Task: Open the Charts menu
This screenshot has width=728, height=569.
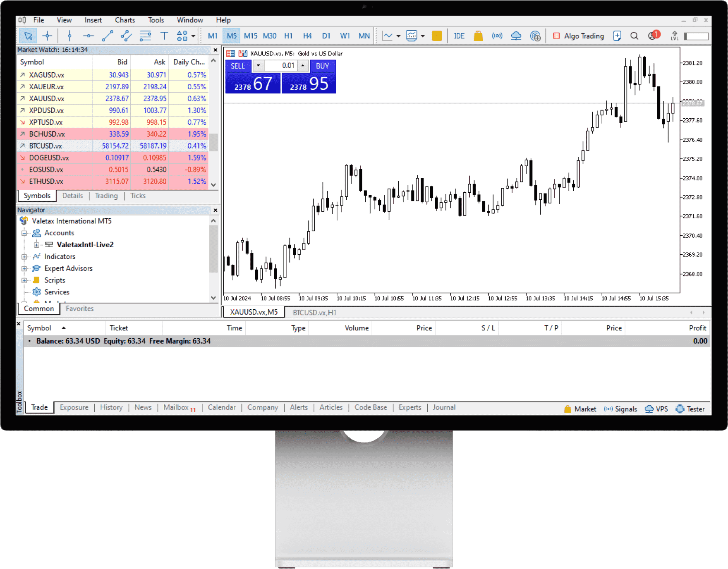Action: click(x=125, y=20)
